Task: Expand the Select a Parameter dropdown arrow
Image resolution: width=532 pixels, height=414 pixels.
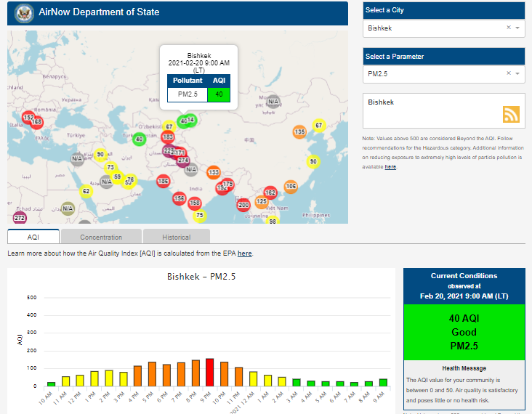Action: click(517, 73)
